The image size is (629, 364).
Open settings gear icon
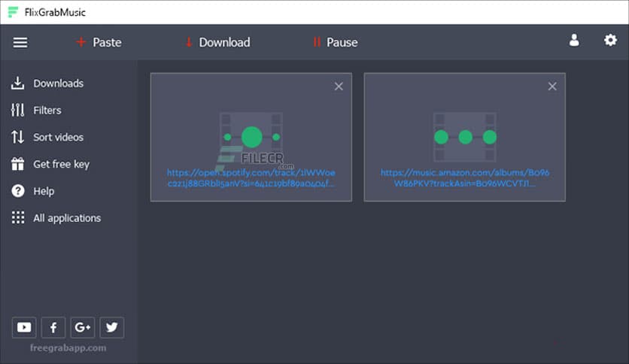pos(610,40)
